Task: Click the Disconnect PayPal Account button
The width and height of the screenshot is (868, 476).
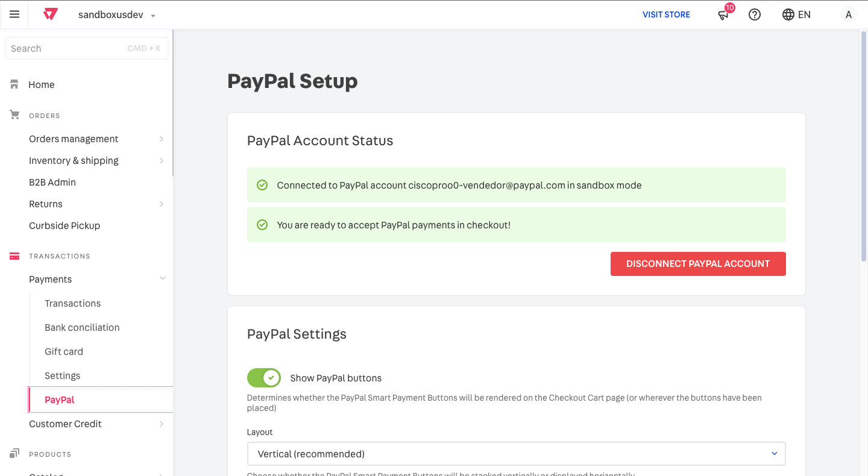Action: point(697,263)
